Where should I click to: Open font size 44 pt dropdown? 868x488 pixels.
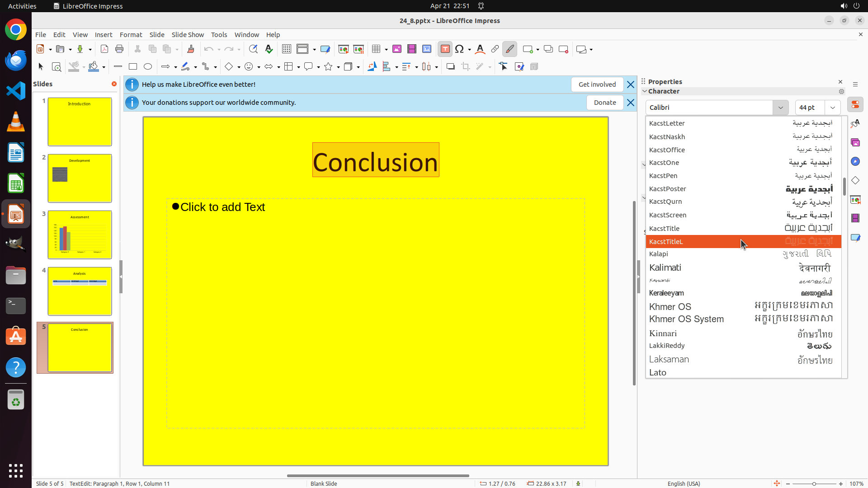832,108
